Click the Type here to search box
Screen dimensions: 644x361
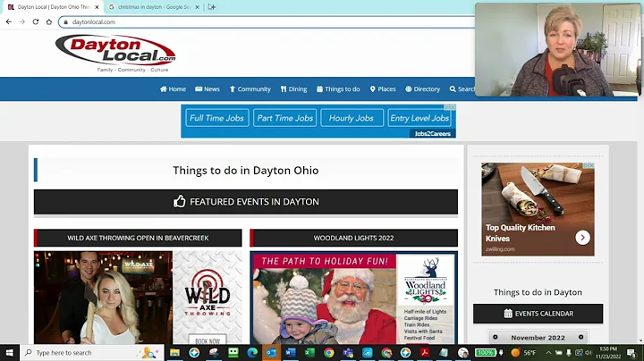pos(92,353)
